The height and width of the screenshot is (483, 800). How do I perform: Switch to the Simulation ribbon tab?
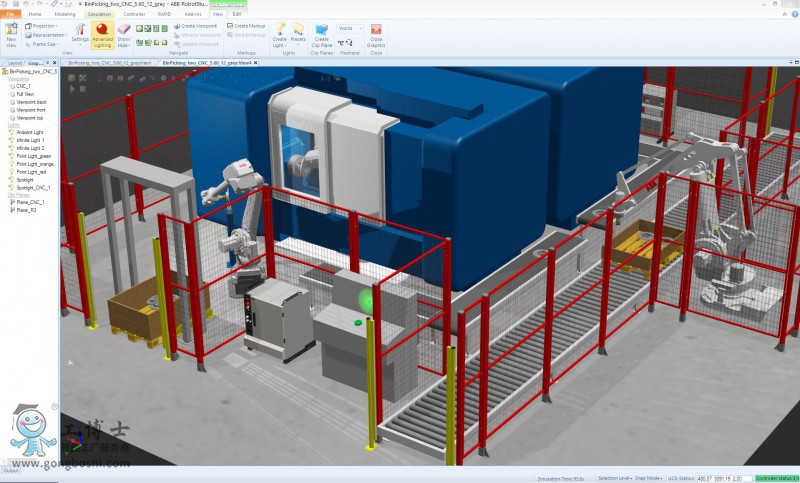(99, 14)
